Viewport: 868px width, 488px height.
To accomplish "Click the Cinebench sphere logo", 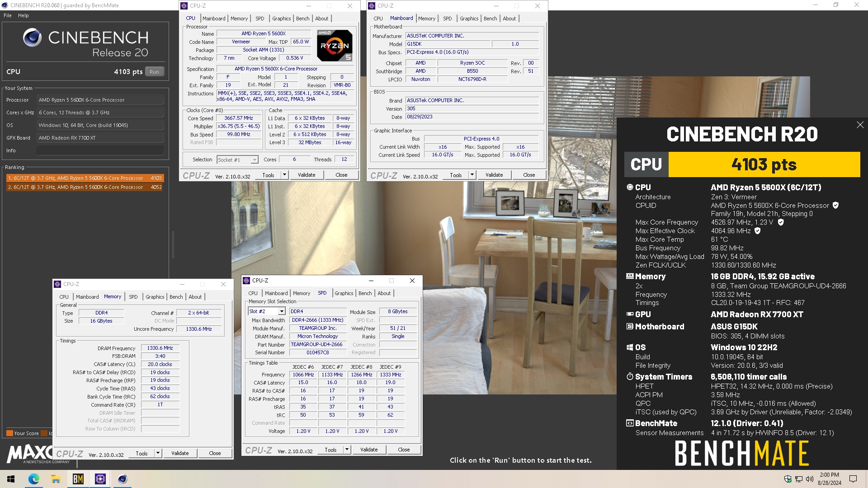I will point(32,38).
